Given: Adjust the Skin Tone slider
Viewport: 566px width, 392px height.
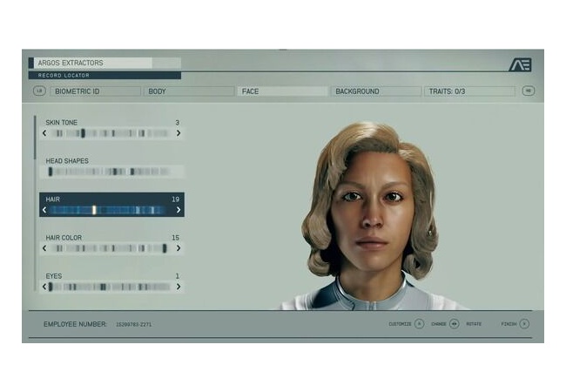Looking at the screenshot, I should point(111,133).
